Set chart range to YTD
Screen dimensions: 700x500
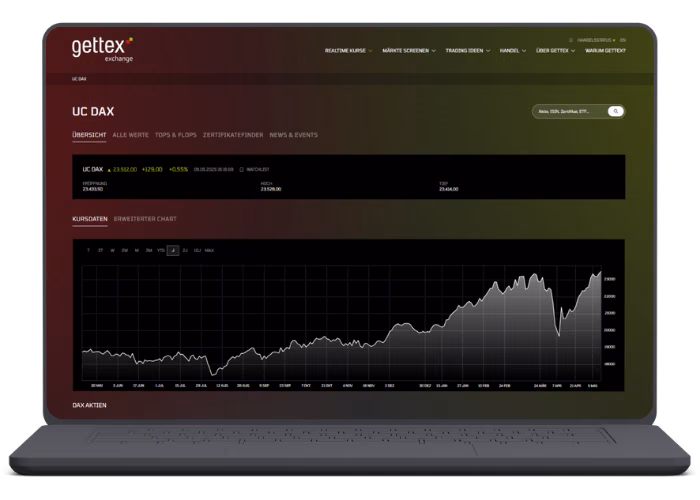pos(161,250)
